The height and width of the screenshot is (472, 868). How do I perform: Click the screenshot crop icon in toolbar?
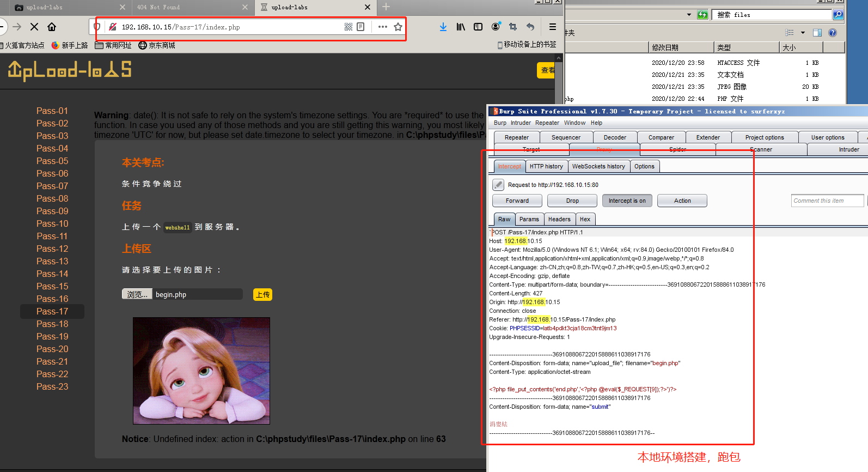[x=513, y=27]
